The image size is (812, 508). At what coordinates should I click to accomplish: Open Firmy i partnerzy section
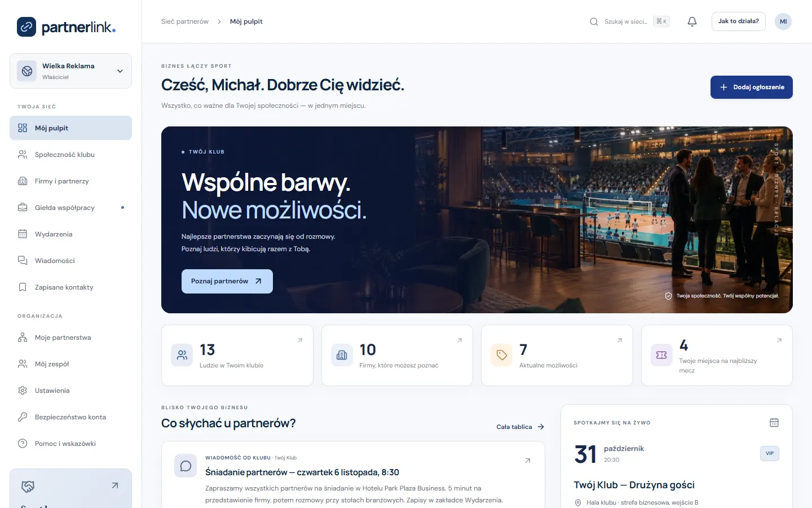(x=70, y=181)
